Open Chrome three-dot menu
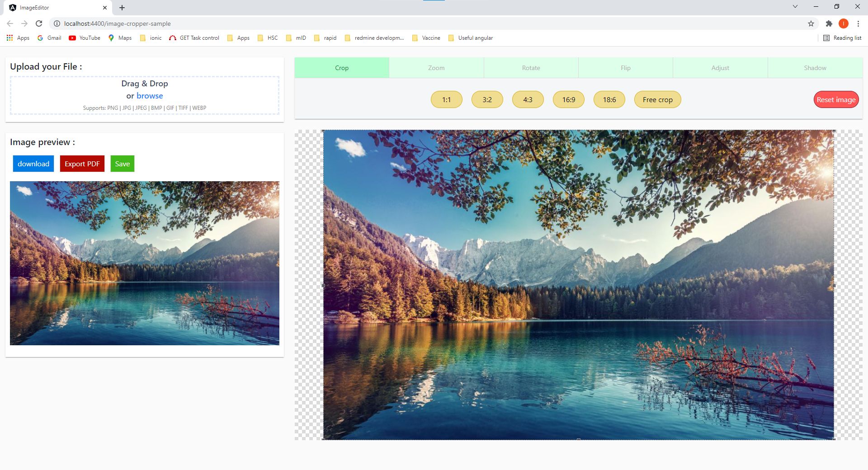 pyautogui.click(x=858, y=23)
